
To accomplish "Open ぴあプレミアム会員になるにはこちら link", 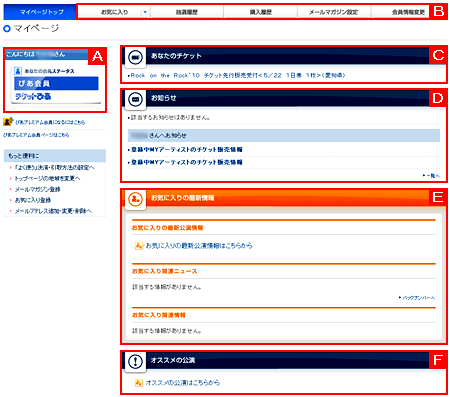I will [x=50, y=122].
